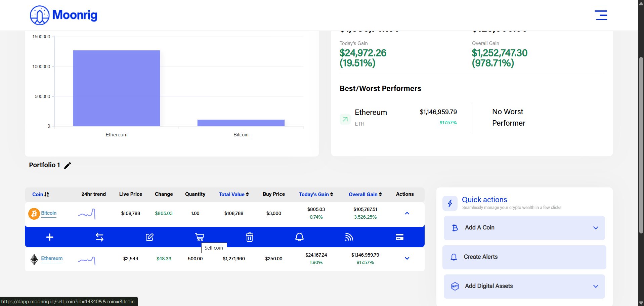Click the Ethereum 917.57% in performers card

pyautogui.click(x=448, y=123)
